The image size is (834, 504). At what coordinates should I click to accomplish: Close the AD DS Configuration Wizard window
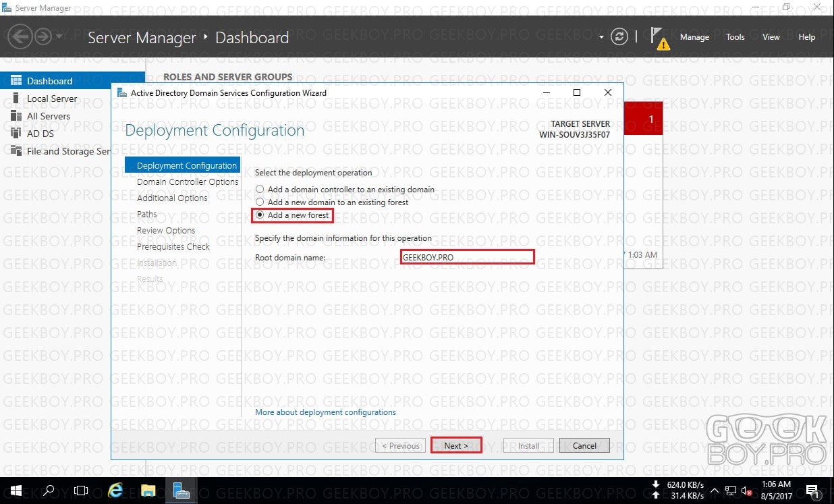tap(608, 92)
